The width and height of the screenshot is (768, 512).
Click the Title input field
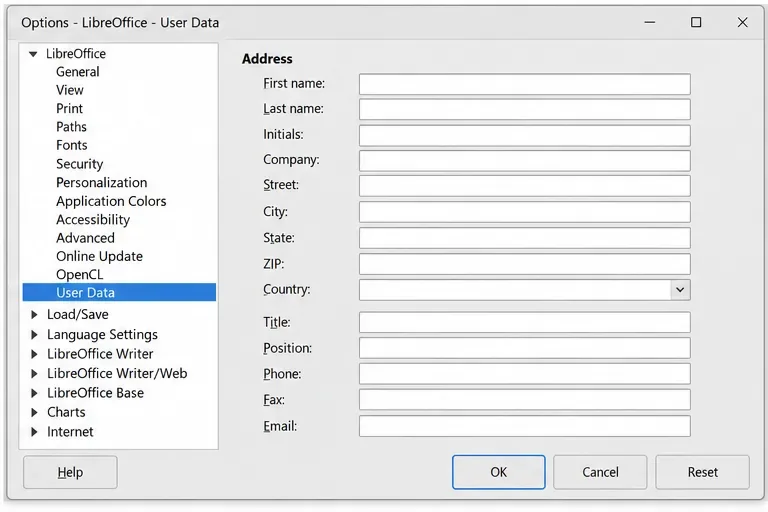pyautogui.click(x=525, y=322)
